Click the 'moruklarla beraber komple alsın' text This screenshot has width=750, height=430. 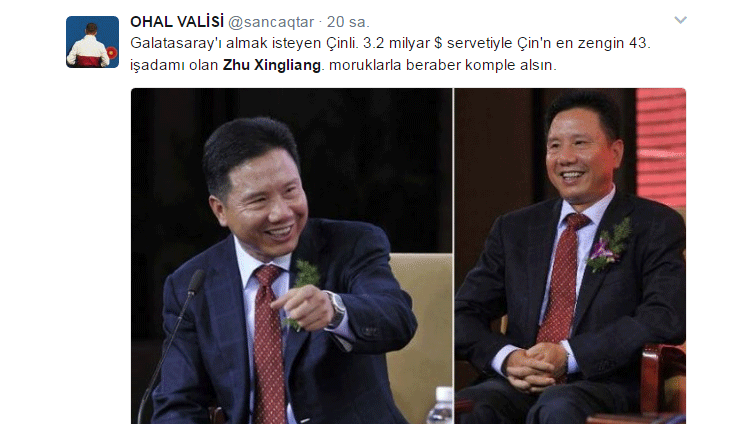tap(442, 65)
